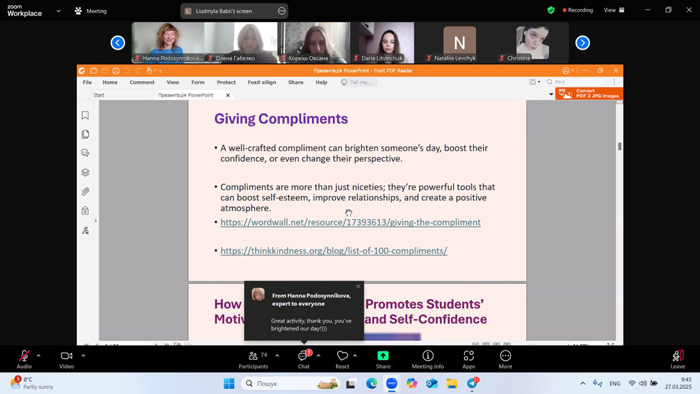The width and height of the screenshot is (700, 394).
Task: Show previous participants with left arrow
Action: tap(118, 43)
